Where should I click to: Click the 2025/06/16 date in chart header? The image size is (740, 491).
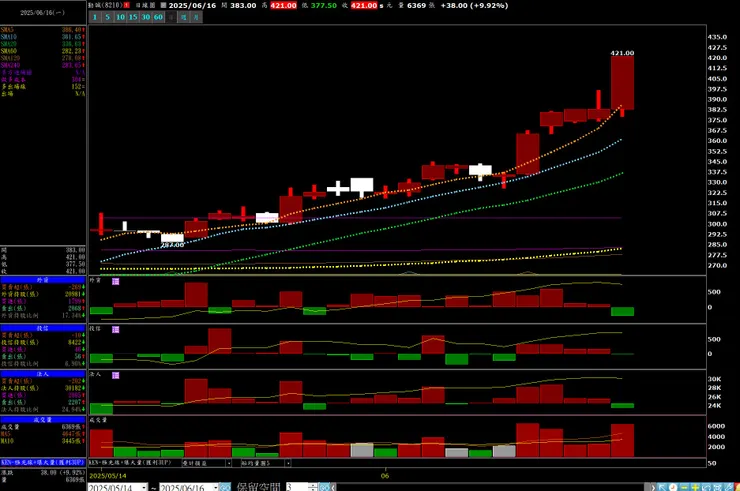pos(192,6)
